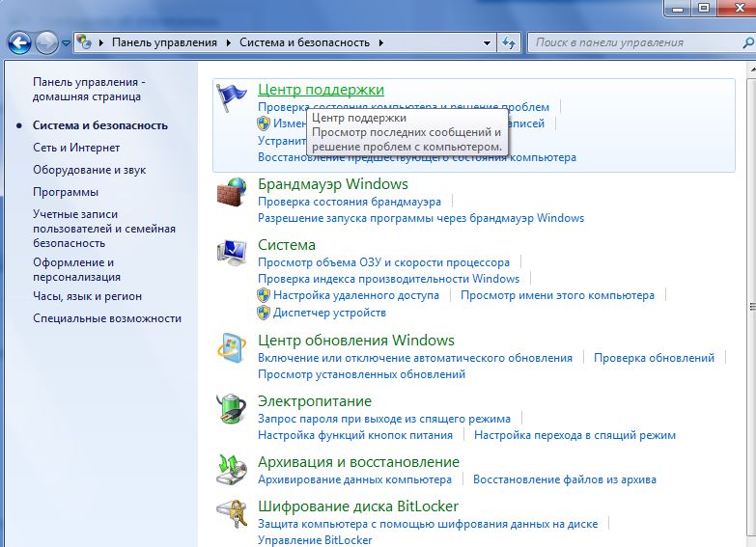Click the Forward navigation arrow button

(x=46, y=42)
